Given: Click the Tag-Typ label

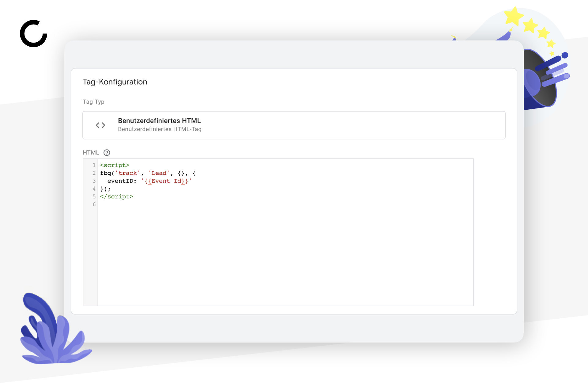Looking at the screenshot, I should pyautogui.click(x=93, y=102).
